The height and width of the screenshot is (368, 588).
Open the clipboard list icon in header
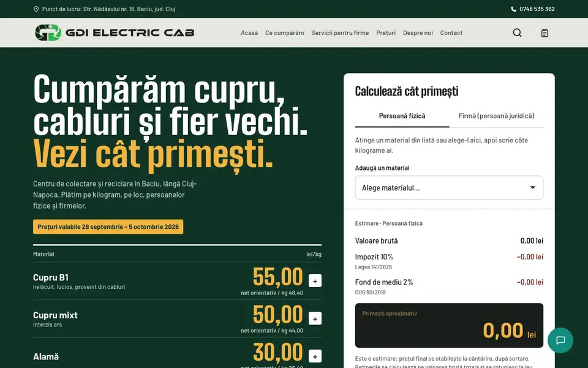point(545,33)
